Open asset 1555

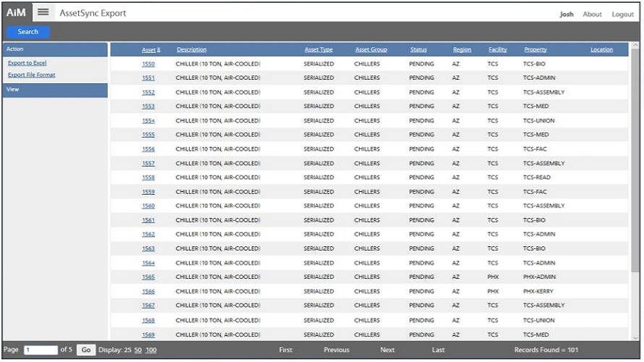coord(148,135)
